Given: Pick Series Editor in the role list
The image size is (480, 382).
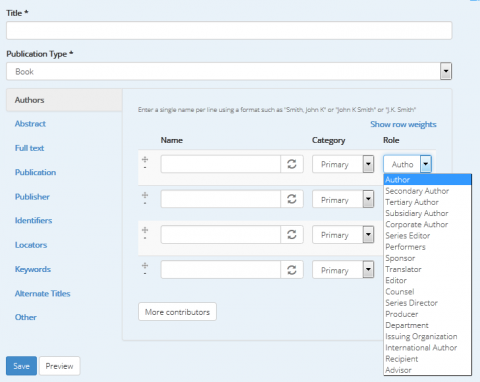Looking at the screenshot, I should pos(427,236).
